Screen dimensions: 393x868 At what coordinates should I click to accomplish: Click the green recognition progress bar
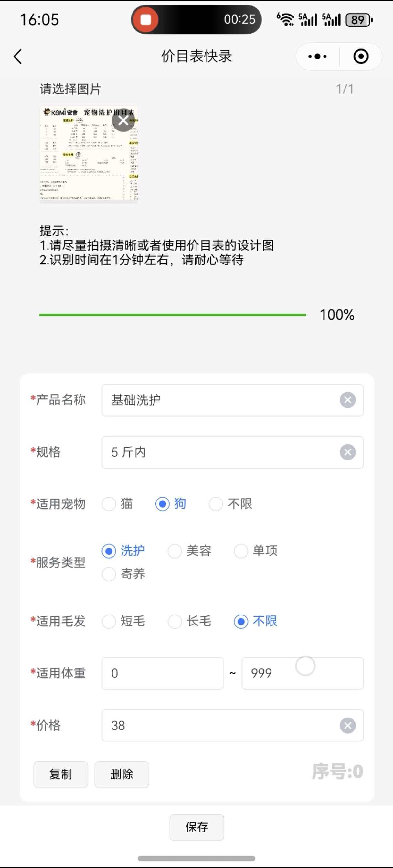point(172,315)
